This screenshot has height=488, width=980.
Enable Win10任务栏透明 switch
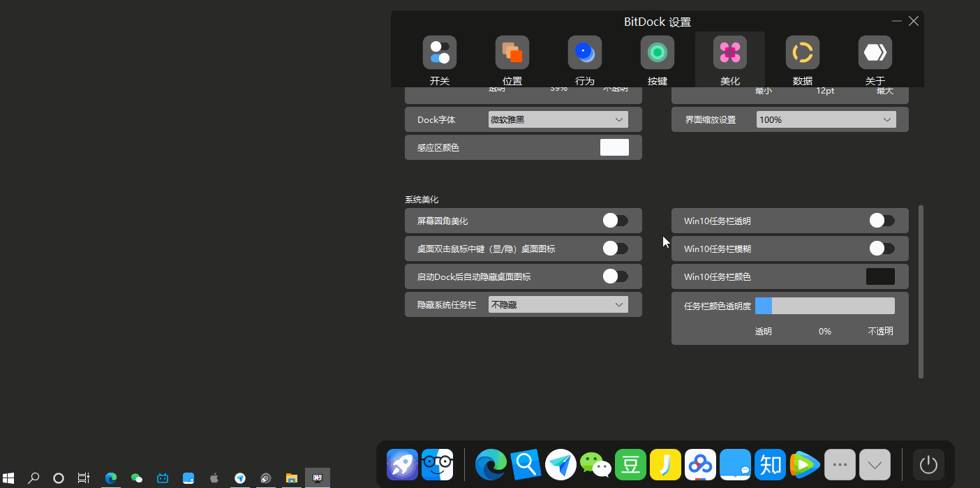(882, 221)
